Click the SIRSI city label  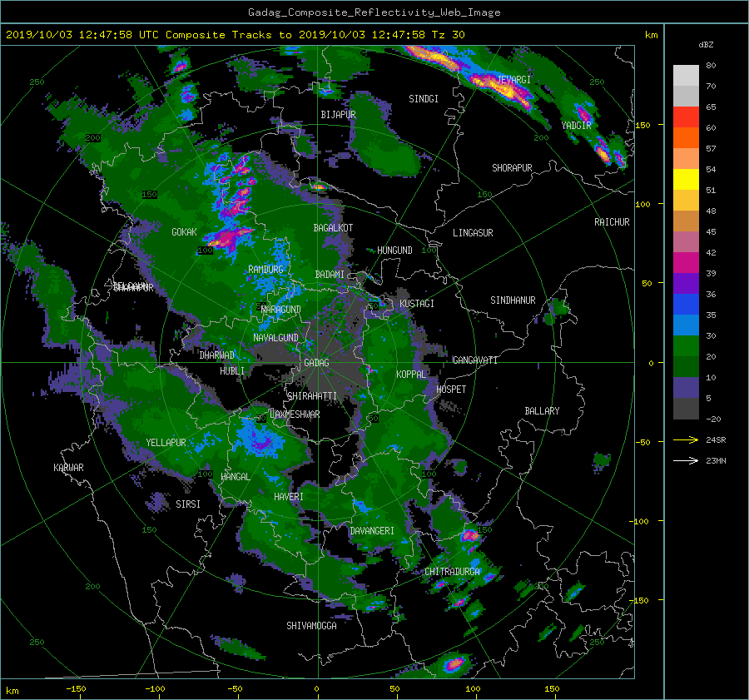coord(188,504)
